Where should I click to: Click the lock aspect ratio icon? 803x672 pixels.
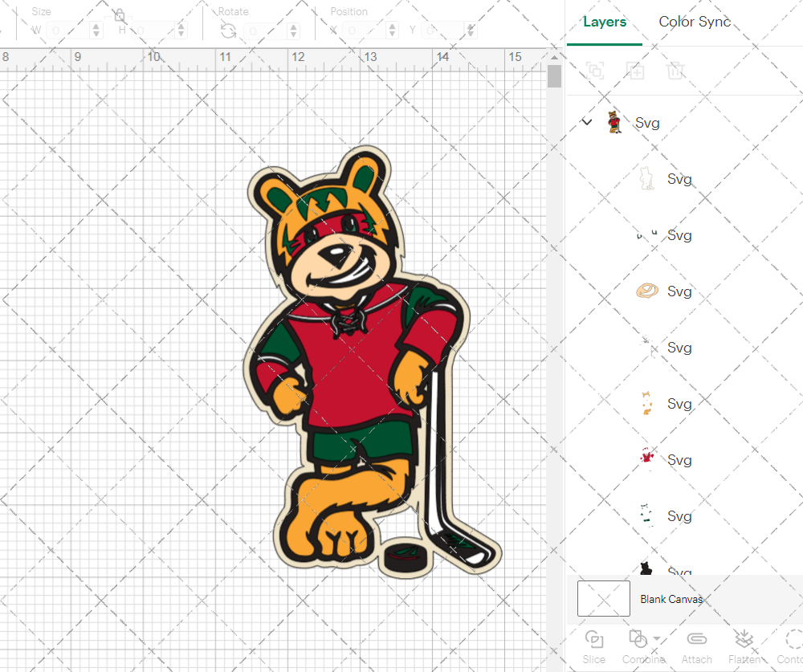pyautogui.click(x=120, y=15)
